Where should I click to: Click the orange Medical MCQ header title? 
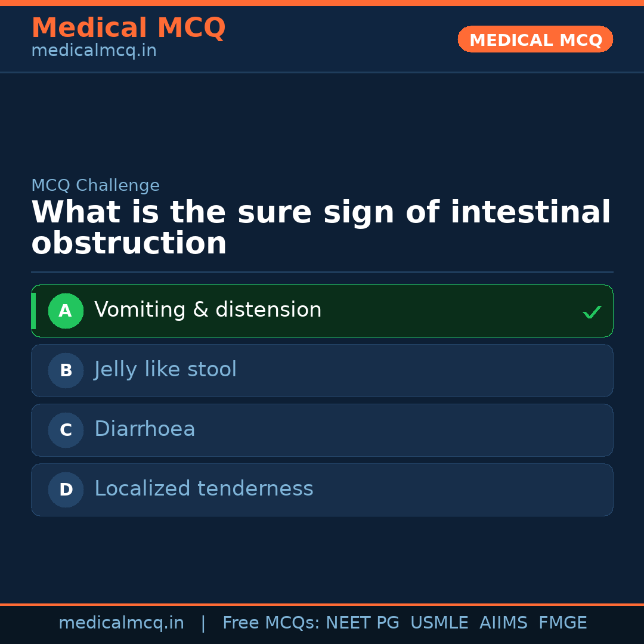click(x=128, y=28)
